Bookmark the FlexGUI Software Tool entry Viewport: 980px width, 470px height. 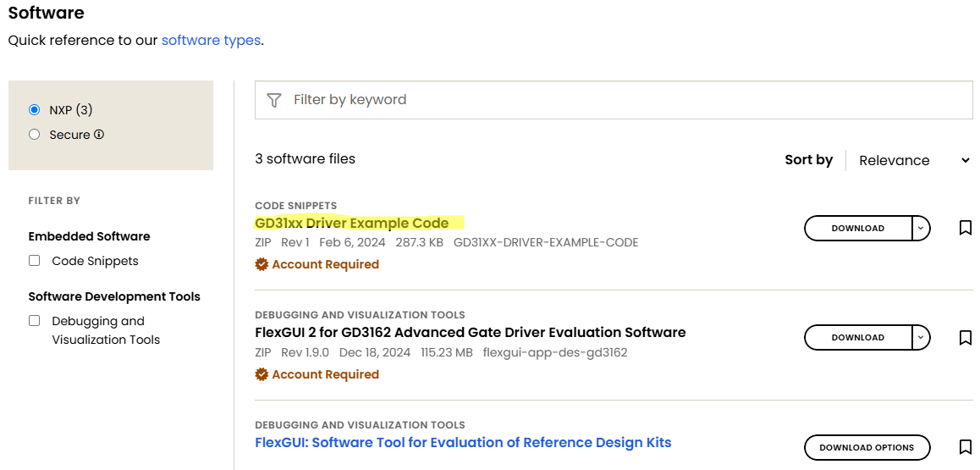(965, 447)
